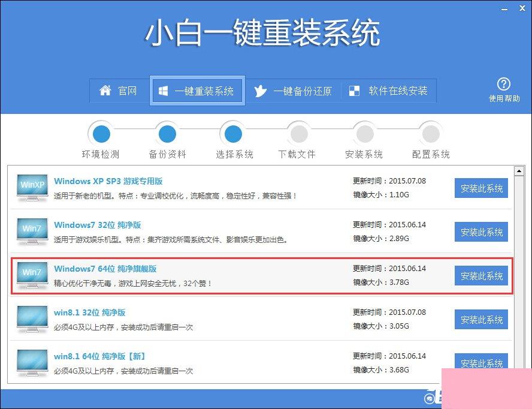Image resolution: width=532 pixels, height=409 pixels.
Task: Switch to 一键重装系统 tab
Action: (197, 91)
